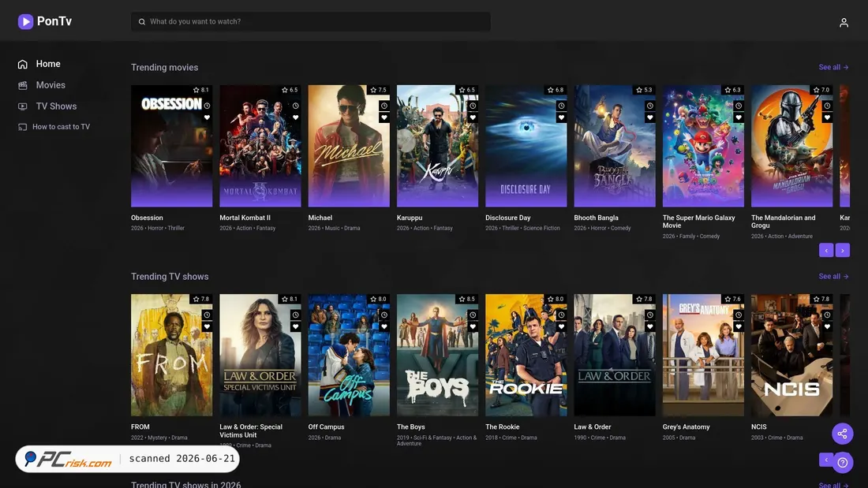
Task: See all trending TV shows
Action: [834, 276]
